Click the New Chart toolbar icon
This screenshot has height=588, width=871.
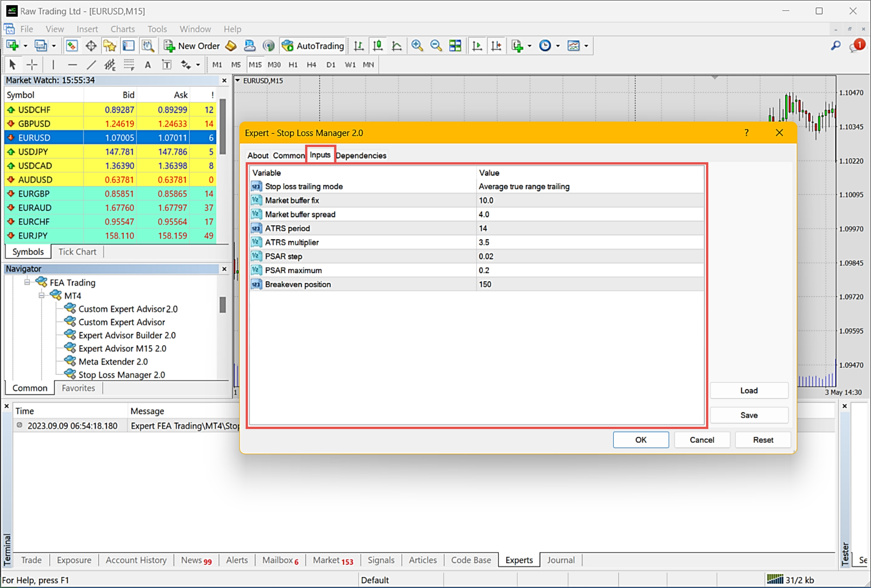pyautogui.click(x=12, y=46)
